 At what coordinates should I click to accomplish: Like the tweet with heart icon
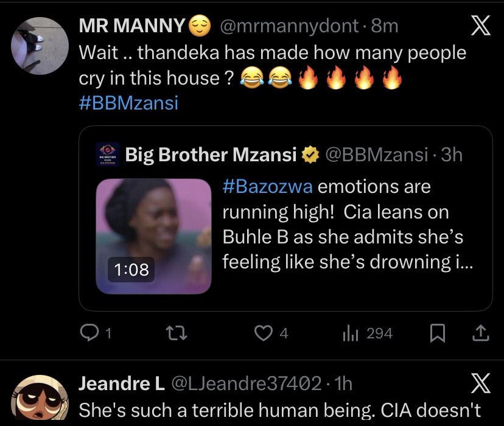263,333
